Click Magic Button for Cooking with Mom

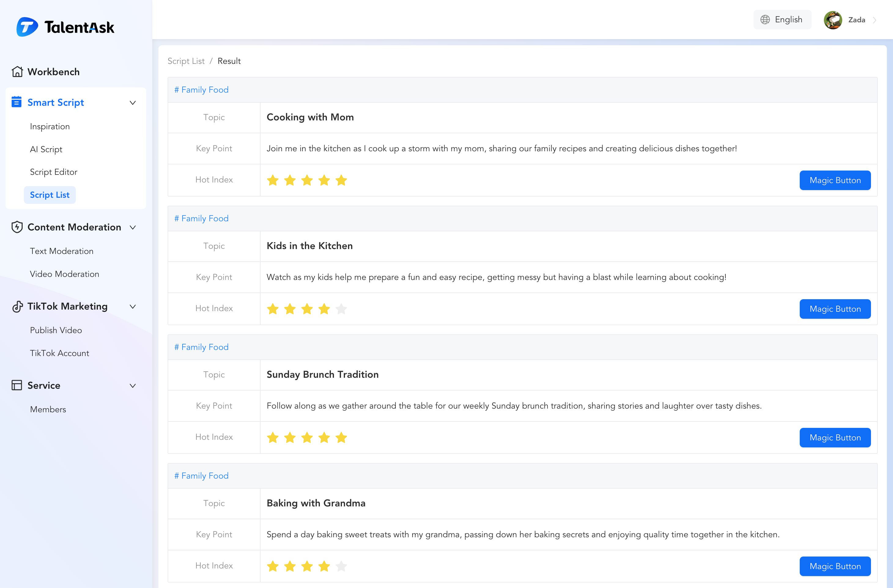(x=835, y=180)
